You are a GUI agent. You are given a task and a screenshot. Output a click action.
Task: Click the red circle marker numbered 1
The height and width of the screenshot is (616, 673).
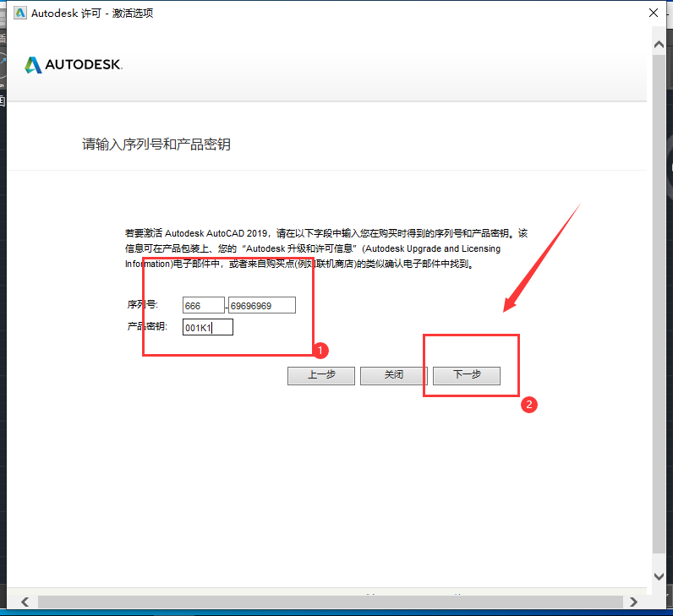point(320,349)
